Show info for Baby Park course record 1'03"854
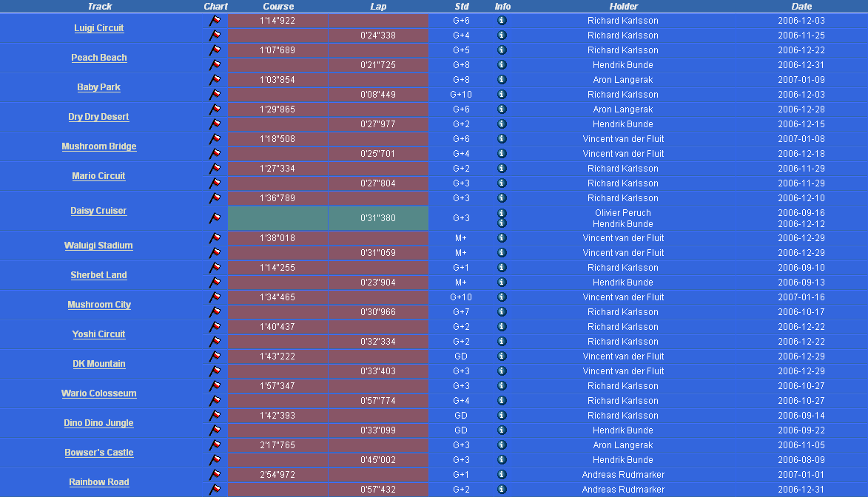This screenshot has height=497, width=868. pos(502,80)
